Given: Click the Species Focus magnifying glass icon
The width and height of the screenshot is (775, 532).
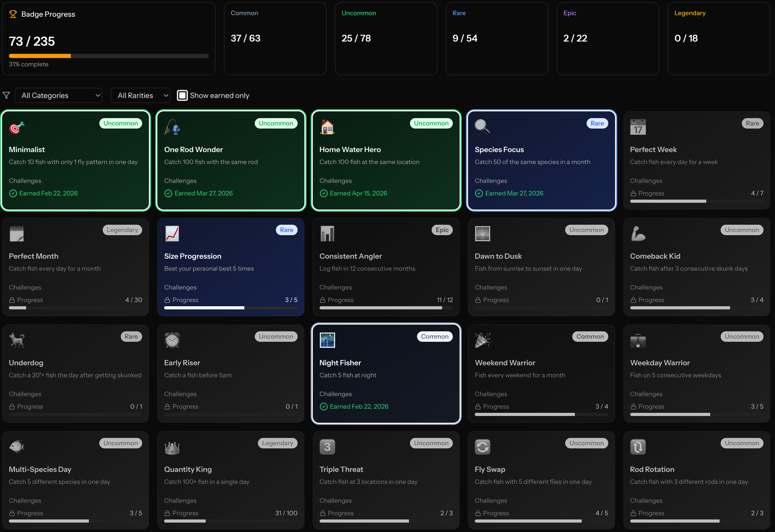Looking at the screenshot, I should [482, 127].
